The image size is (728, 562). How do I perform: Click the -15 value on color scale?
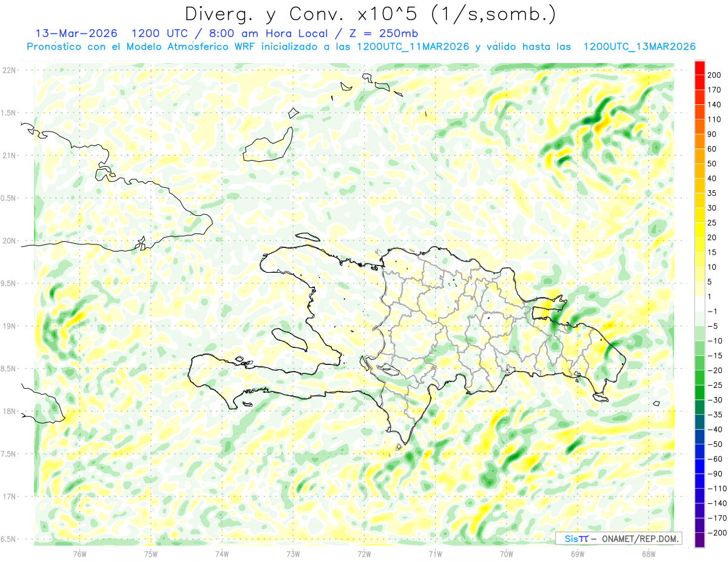tap(715, 355)
